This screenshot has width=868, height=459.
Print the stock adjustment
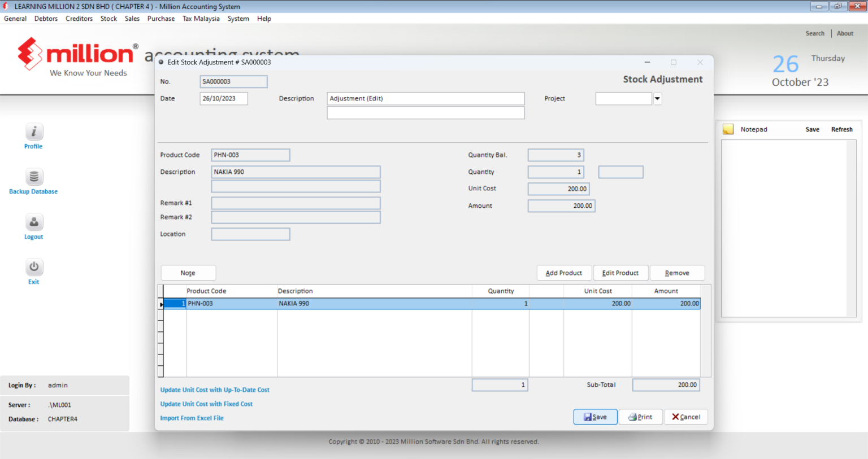click(640, 417)
